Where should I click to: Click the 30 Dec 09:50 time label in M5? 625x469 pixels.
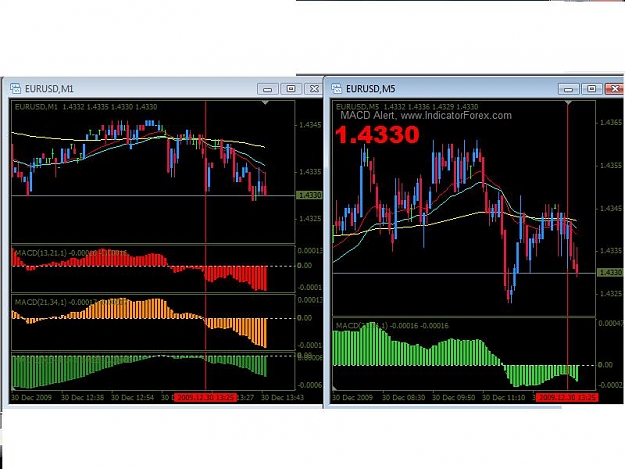click(454, 397)
